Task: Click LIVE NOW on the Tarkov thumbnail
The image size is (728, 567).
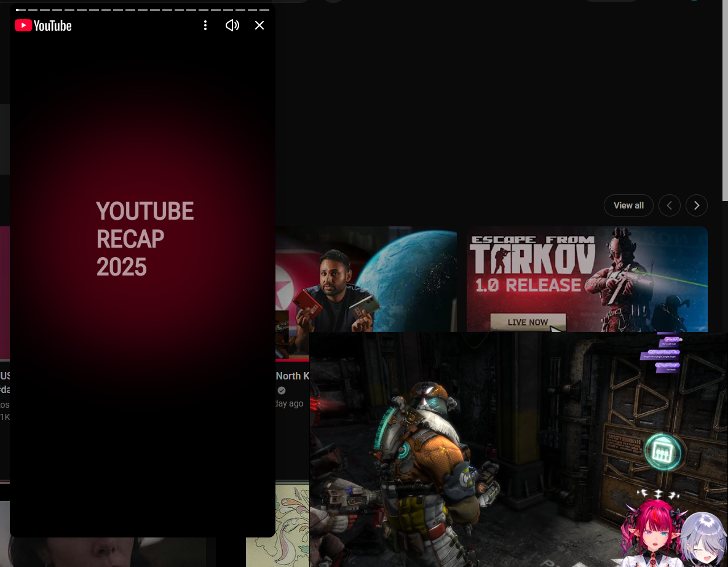Action: 528,322
